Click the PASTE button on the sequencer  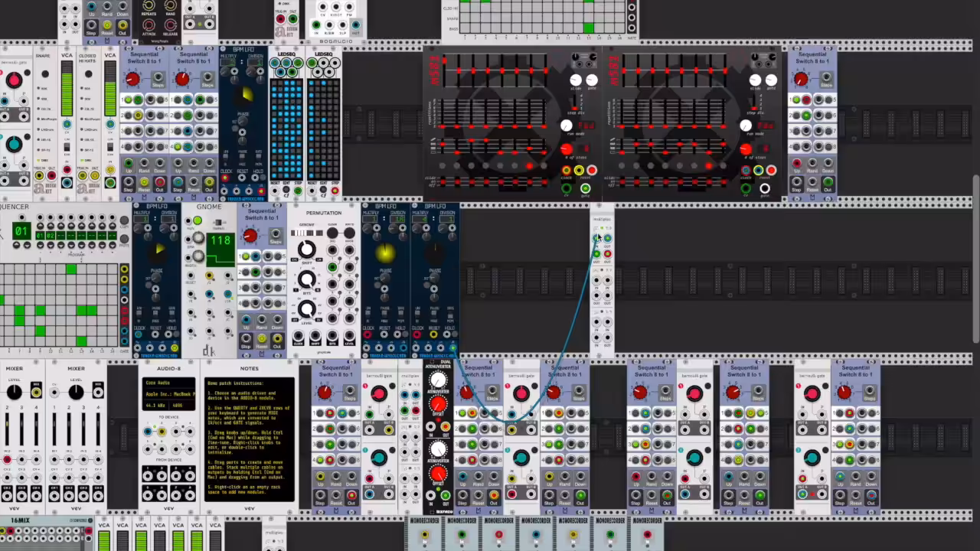point(125,240)
